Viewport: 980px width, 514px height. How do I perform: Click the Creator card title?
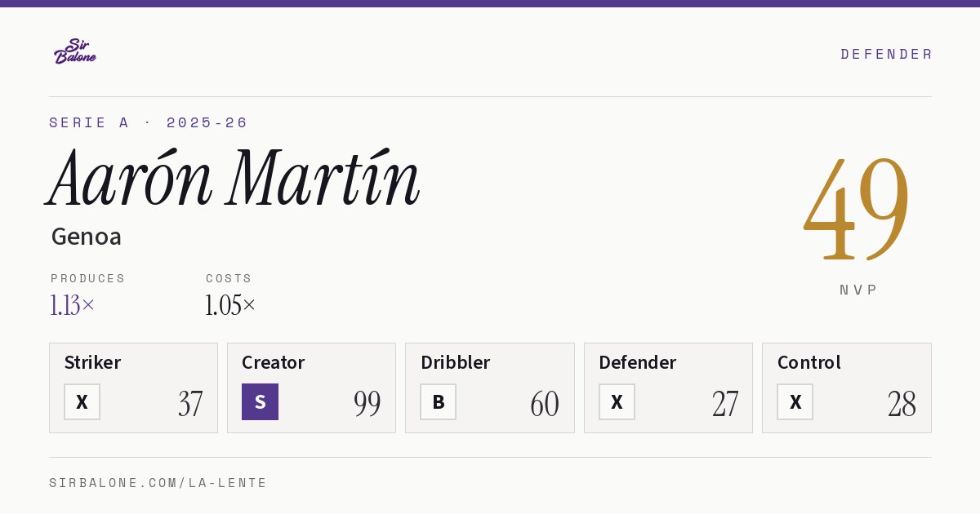pyautogui.click(x=274, y=362)
